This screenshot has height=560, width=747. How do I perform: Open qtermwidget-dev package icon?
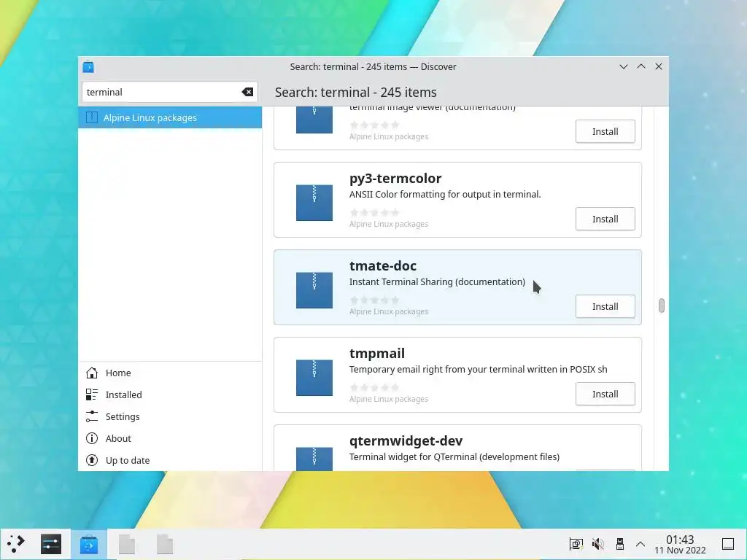click(314, 459)
